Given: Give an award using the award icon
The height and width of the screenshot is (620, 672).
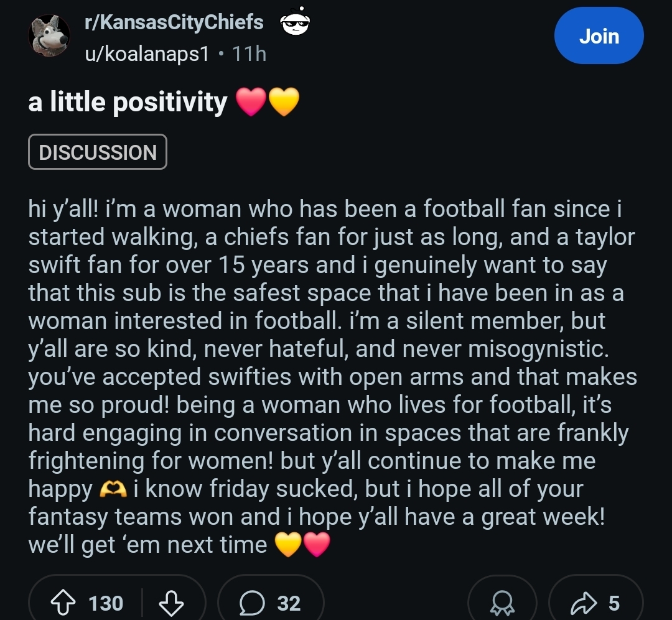Looking at the screenshot, I should (x=502, y=603).
